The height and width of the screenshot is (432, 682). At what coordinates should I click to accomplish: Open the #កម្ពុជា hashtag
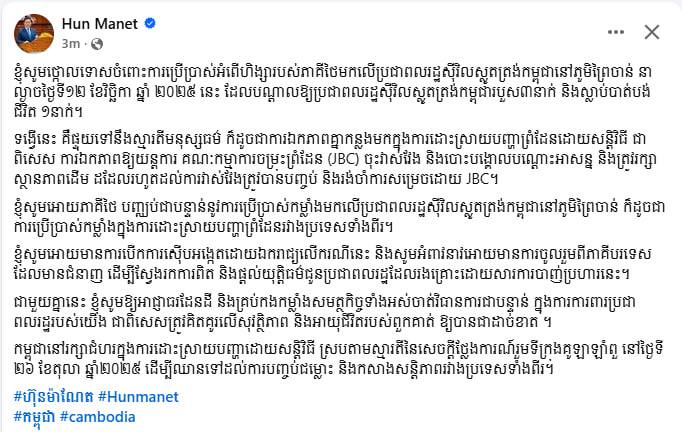(x=33, y=416)
